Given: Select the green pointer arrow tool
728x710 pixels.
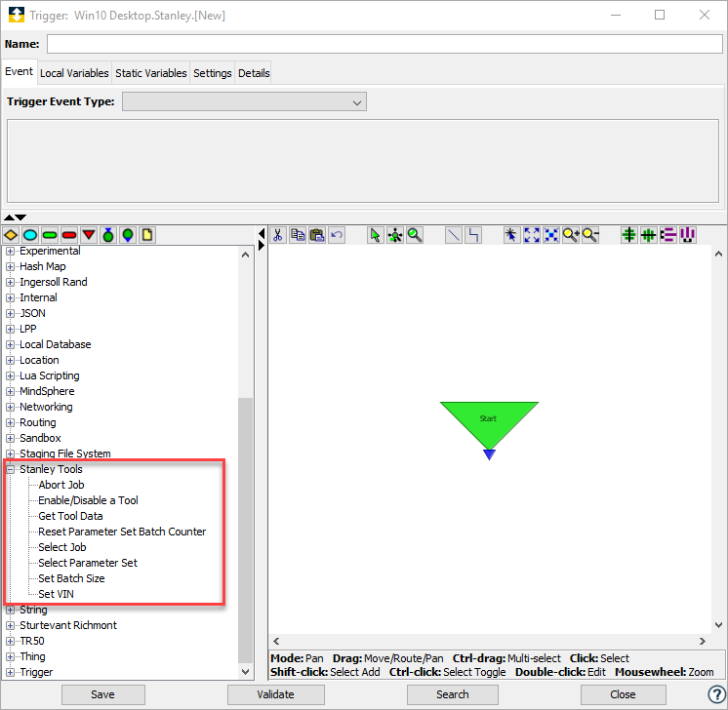Looking at the screenshot, I should coord(375,235).
